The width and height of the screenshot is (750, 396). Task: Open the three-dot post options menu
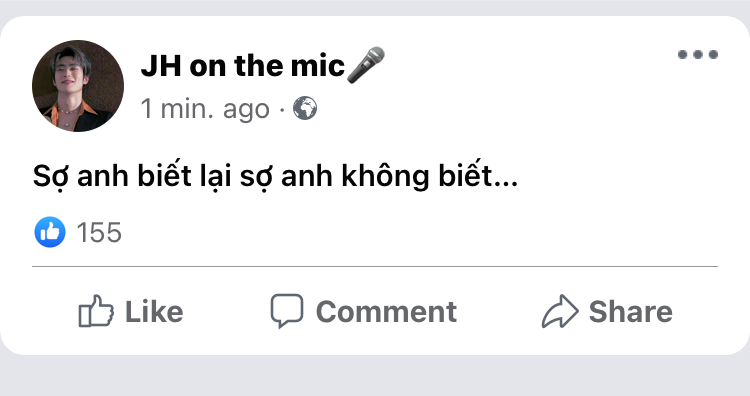pyautogui.click(x=698, y=55)
